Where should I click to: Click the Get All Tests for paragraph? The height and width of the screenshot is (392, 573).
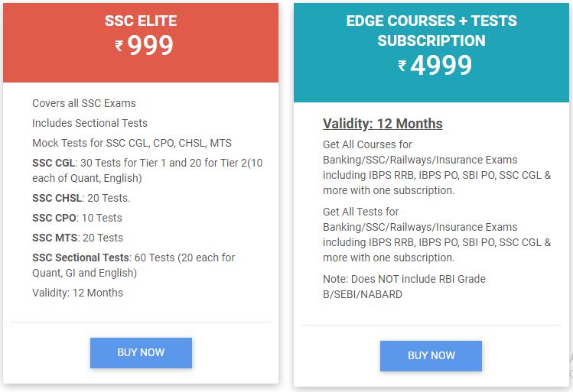coord(437,235)
